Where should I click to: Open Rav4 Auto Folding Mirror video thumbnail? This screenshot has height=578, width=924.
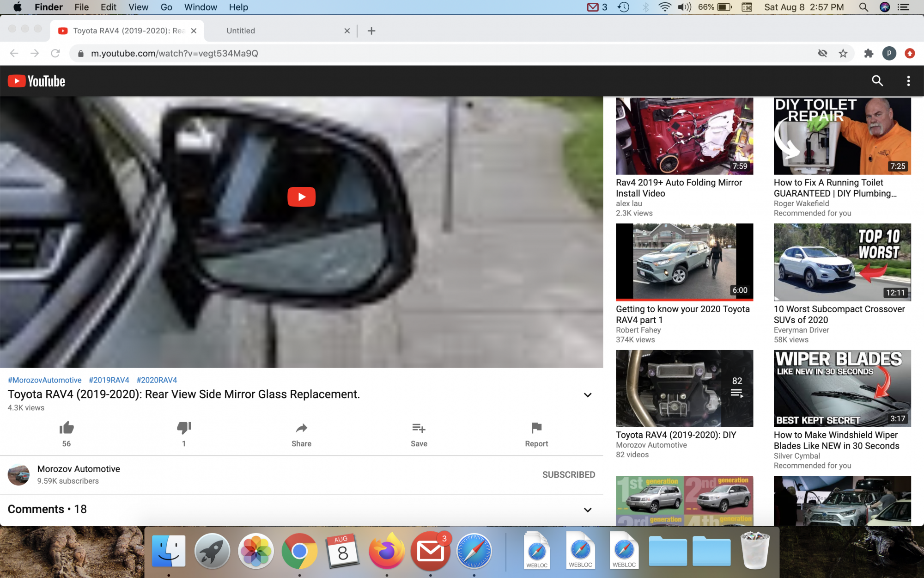click(684, 136)
